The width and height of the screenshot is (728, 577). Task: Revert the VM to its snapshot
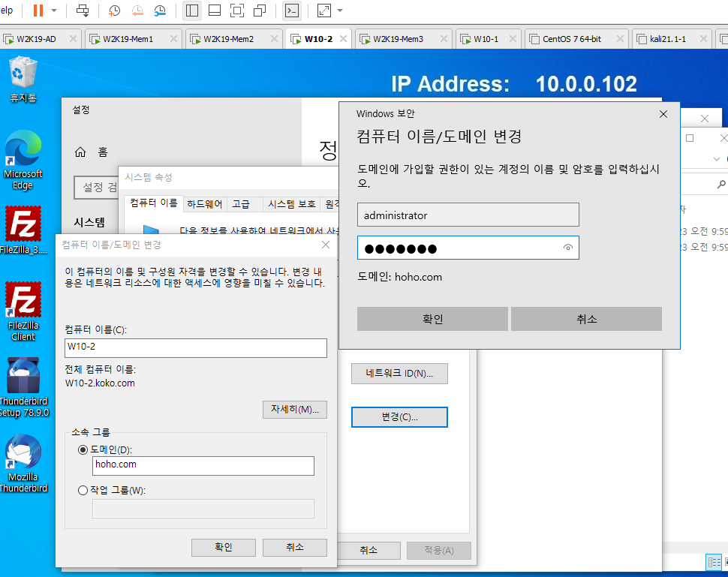(x=137, y=11)
